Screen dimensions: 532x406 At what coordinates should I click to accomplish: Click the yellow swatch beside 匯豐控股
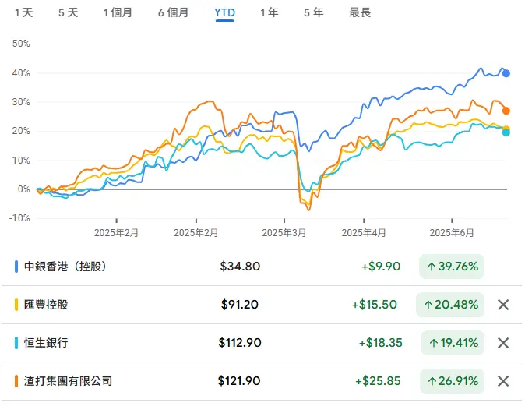[x=16, y=305]
